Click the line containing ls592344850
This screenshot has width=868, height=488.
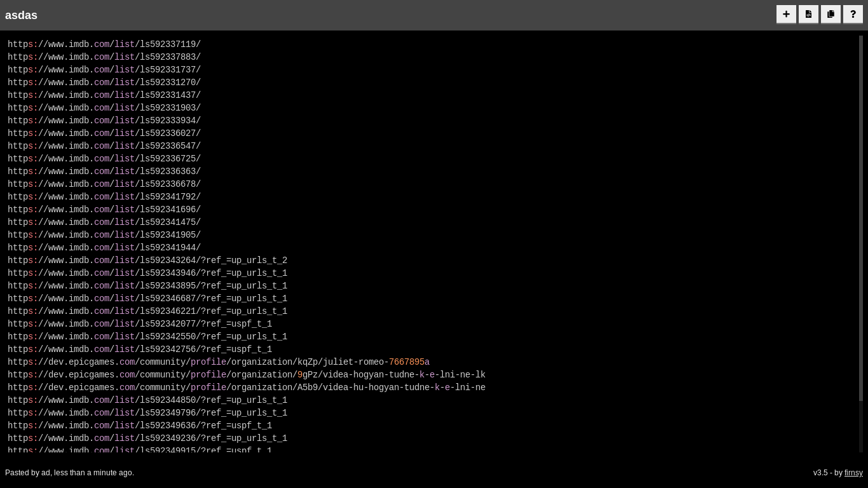pyautogui.click(x=147, y=400)
